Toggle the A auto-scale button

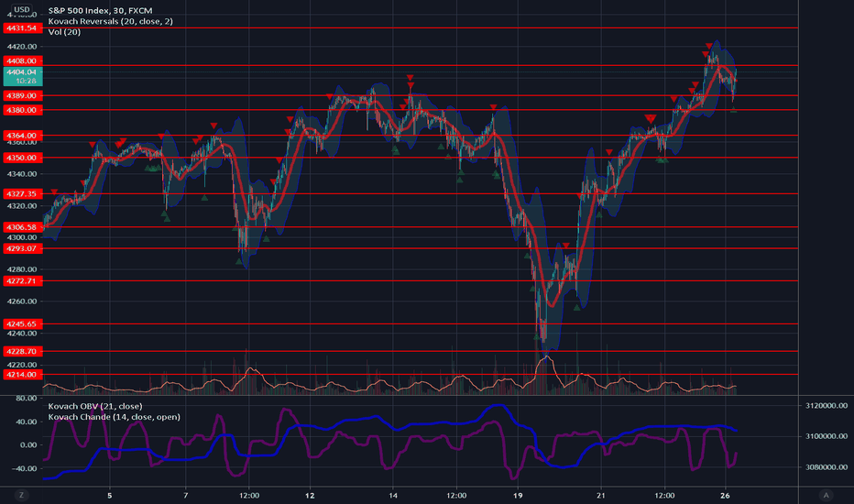pyautogui.click(x=827, y=495)
